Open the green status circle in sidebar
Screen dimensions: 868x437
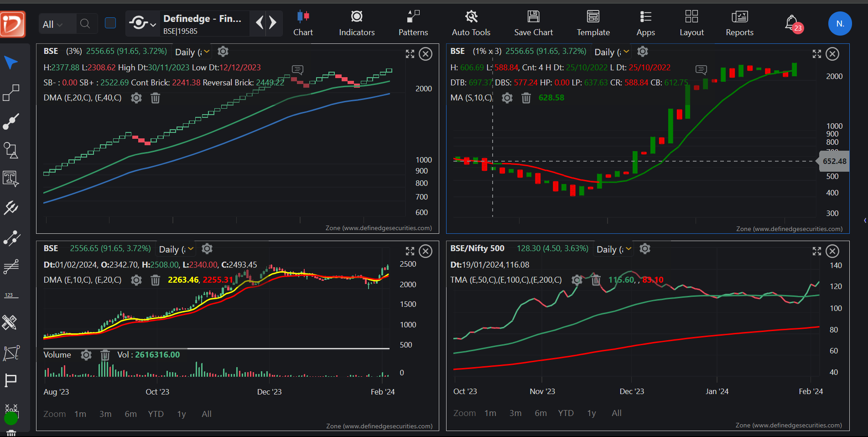(x=11, y=418)
